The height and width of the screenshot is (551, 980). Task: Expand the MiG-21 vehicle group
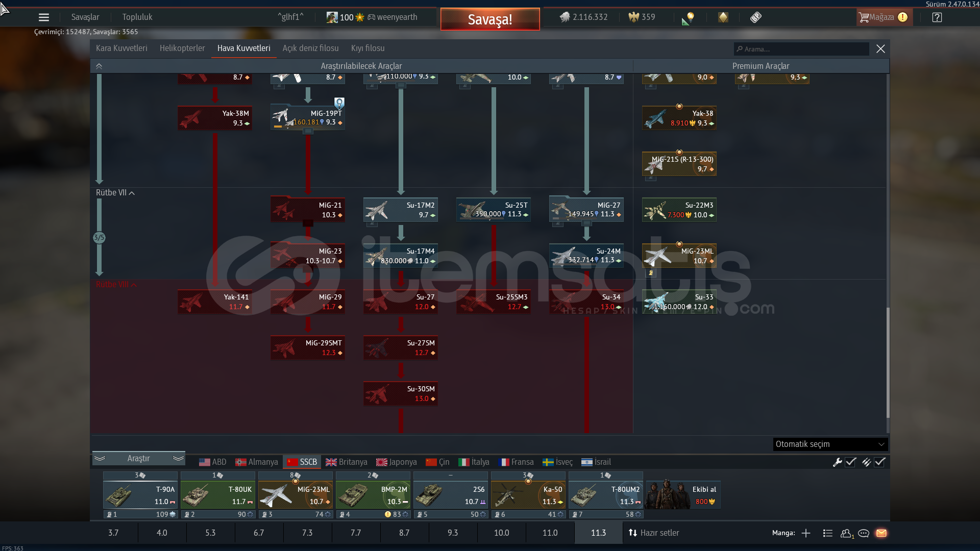point(308,223)
